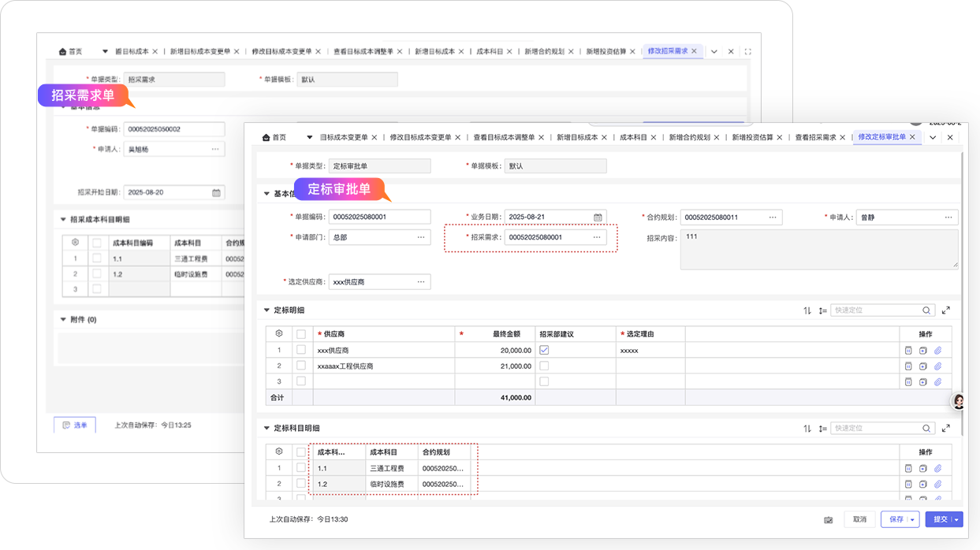Click the 取消 button
The image size is (980, 550).
pyautogui.click(x=859, y=520)
